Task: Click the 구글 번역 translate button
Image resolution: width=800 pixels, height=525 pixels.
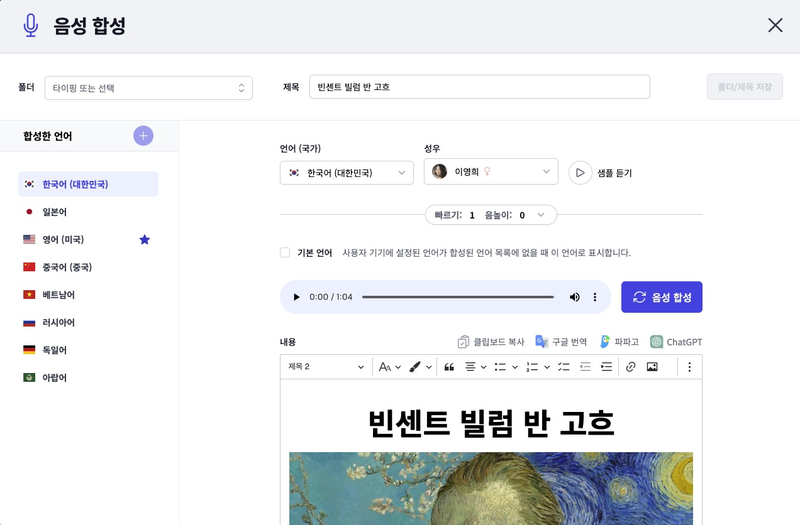Action: coord(561,342)
